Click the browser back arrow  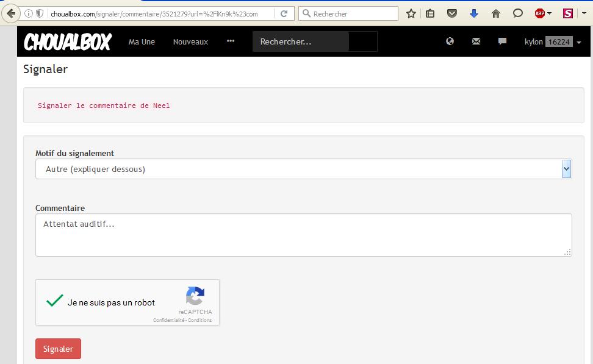click(10, 13)
